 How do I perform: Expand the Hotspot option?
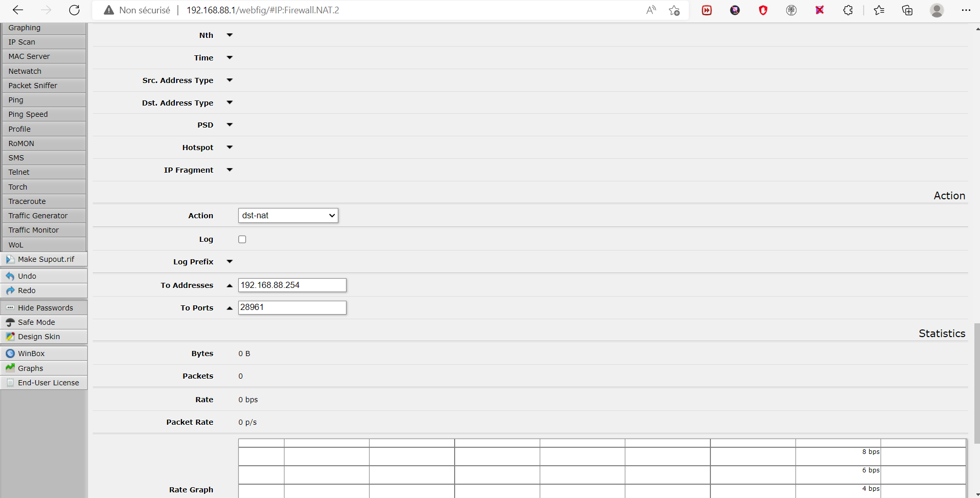[x=230, y=148]
